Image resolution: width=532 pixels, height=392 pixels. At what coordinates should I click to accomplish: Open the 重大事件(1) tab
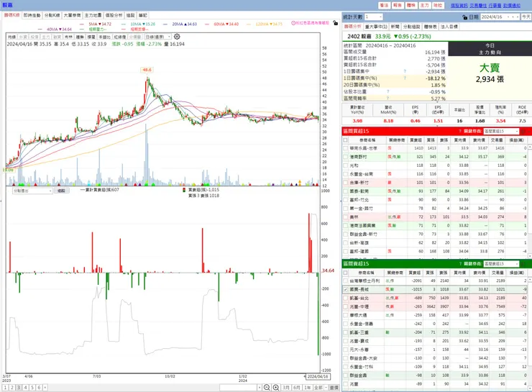click(376, 27)
